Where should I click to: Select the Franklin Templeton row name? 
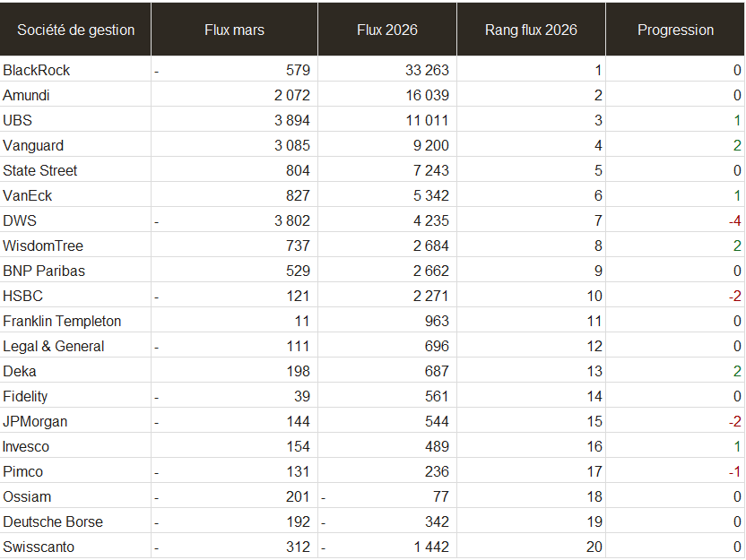pyautogui.click(x=62, y=322)
